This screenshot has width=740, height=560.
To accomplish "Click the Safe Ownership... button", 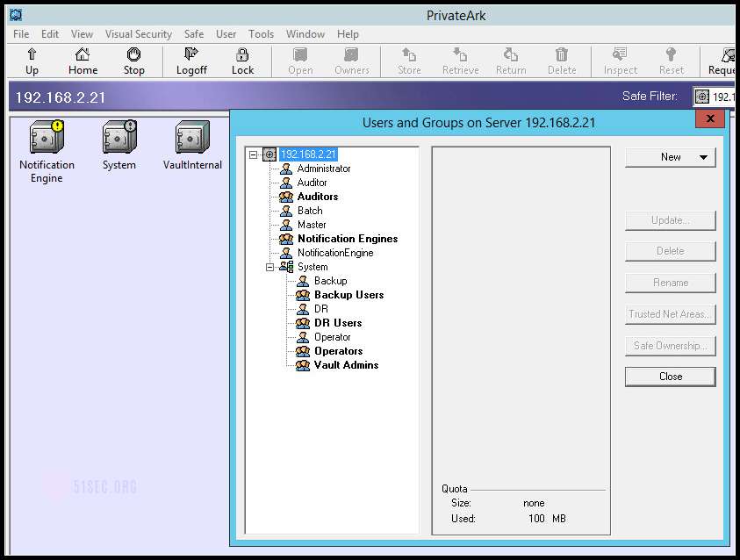I will [670, 346].
